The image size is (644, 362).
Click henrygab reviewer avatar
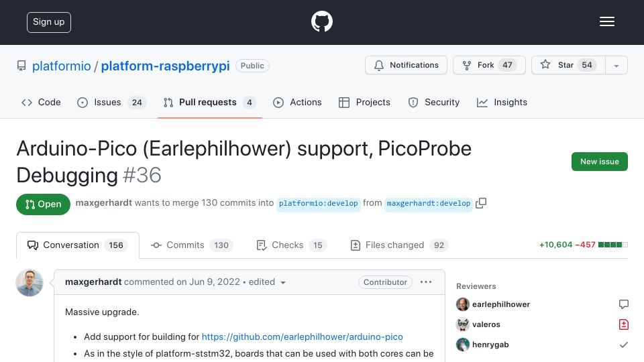tap(463, 345)
